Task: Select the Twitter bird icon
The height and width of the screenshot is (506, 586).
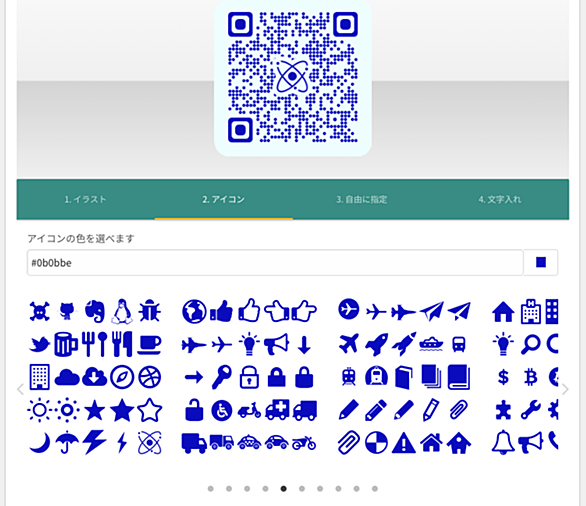Action: click(40, 344)
